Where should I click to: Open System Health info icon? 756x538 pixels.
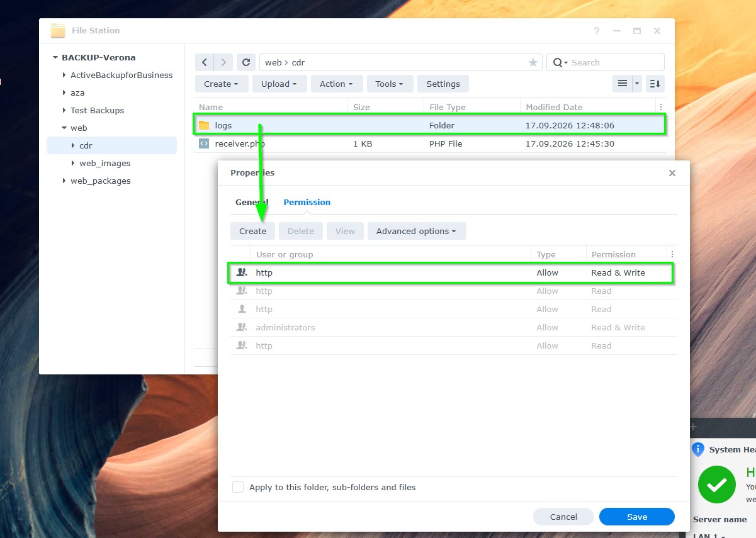point(697,449)
